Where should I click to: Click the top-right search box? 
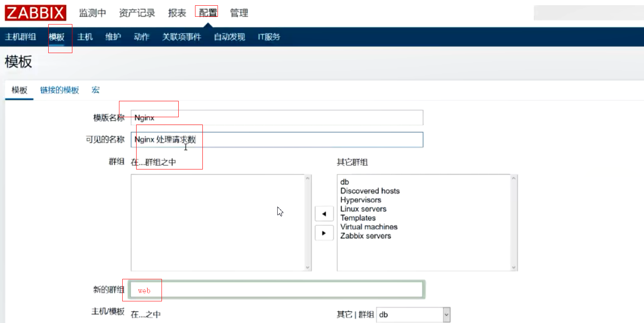589,13
